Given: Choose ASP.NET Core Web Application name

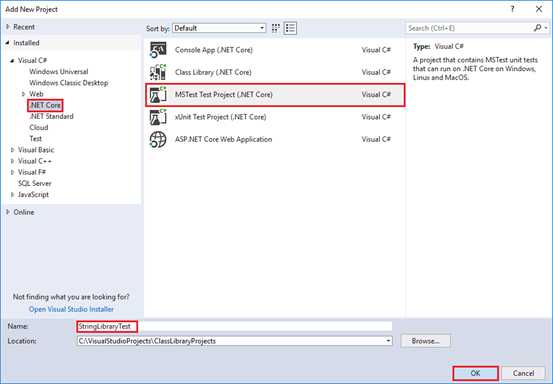Looking at the screenshot, I should [223, 139].
